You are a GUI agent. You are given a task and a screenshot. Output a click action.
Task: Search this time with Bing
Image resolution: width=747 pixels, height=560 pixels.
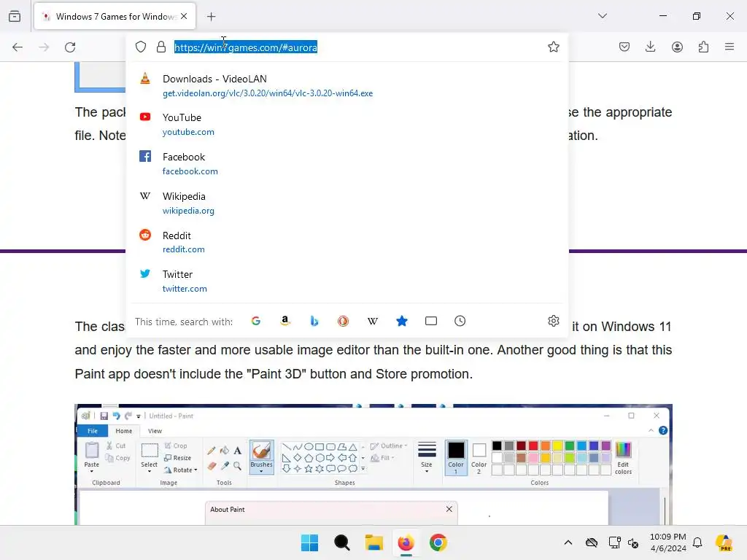pyautogui.click(x=314, y=321)
